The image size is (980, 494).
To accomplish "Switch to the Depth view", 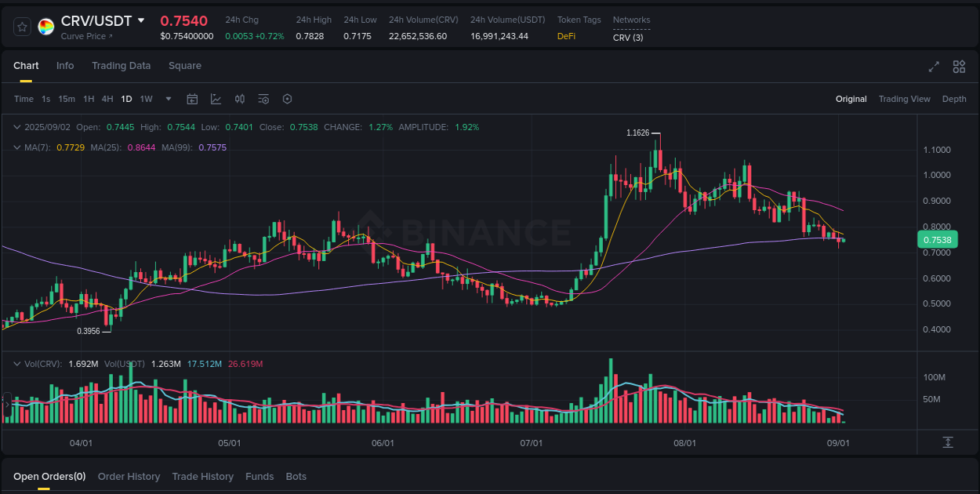I will point(954,99).
